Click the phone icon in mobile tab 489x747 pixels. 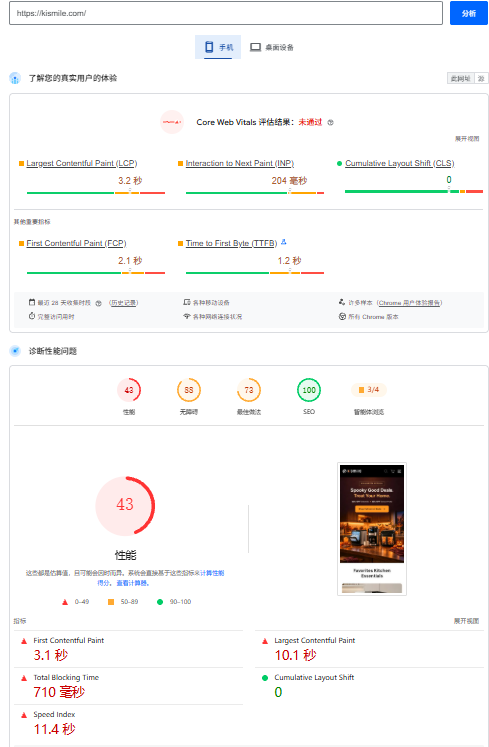209,47
